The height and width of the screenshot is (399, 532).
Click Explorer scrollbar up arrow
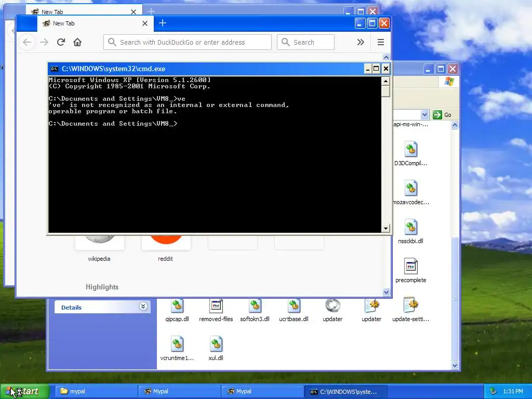click(455, 125)
